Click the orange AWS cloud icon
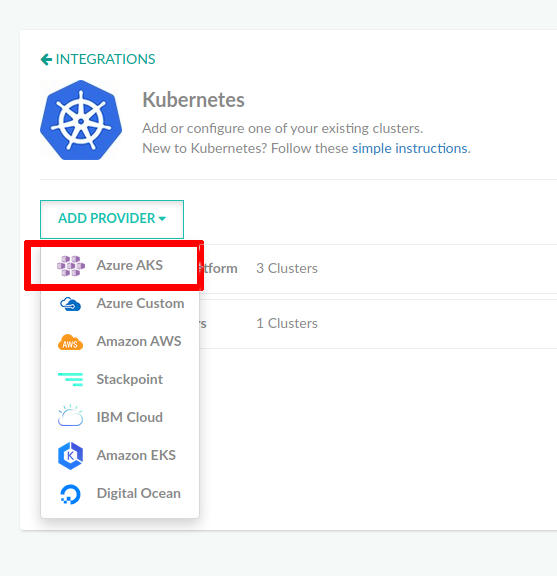Viewport: 557px width, 576px height. (70, 342)
